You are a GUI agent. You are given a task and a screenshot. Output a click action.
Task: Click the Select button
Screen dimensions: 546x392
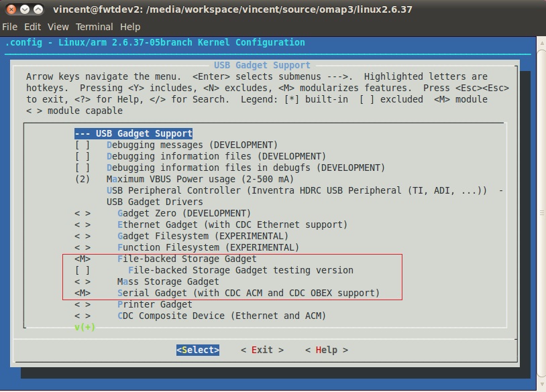point(198,350)
